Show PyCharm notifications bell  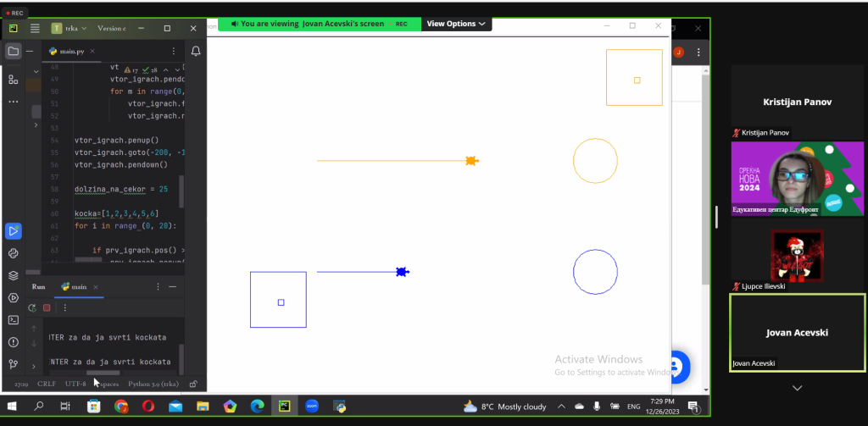[196, 51]
